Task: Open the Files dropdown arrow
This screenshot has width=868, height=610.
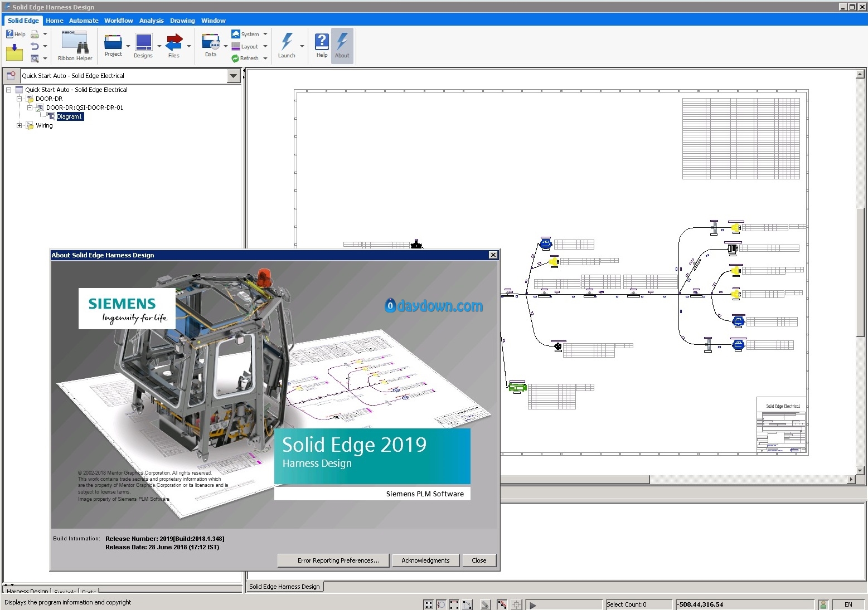Action: (x=189, y=46)
